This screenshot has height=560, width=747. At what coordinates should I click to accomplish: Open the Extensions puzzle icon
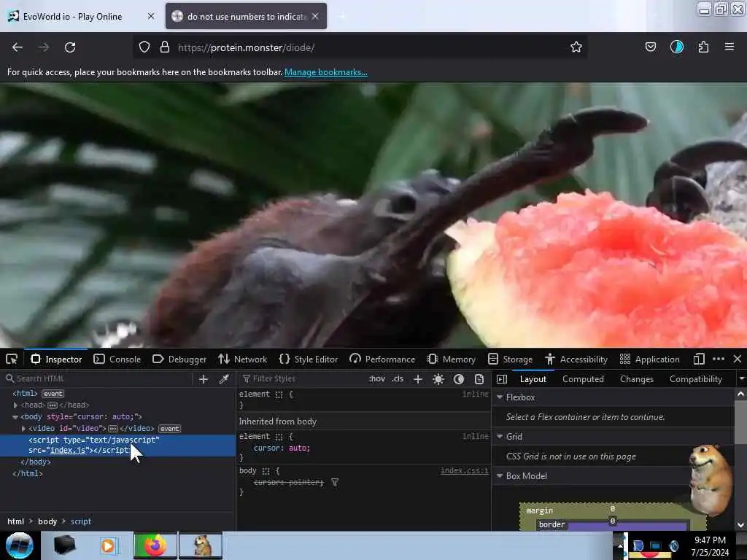tap(704, 47)
